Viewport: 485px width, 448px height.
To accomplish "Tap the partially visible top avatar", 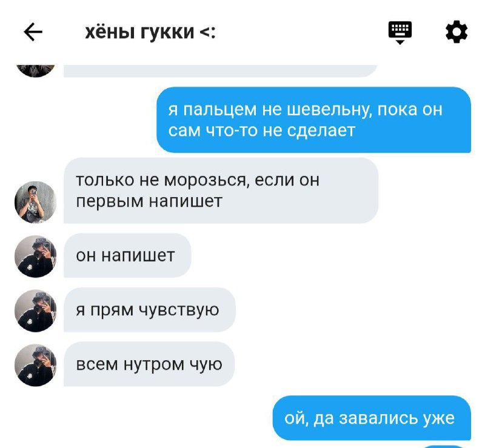I will point(35,71).
